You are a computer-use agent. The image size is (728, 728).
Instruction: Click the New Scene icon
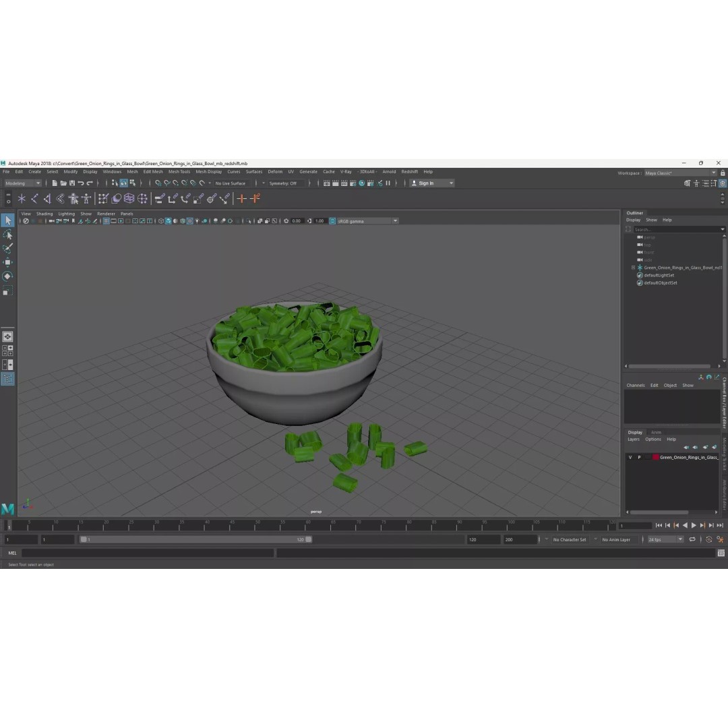point(55,183)
